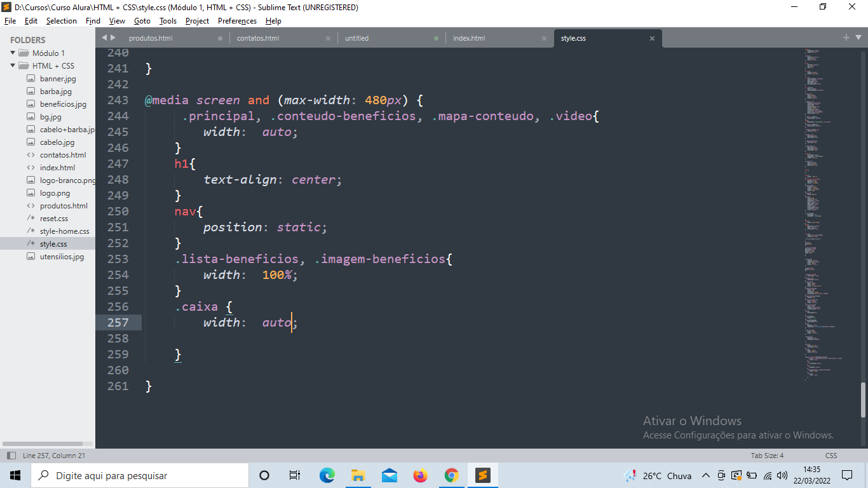The width and height of the screenshot is (868, 488).
Task: Open the Selection menu
Action: [x=62, y=21]
